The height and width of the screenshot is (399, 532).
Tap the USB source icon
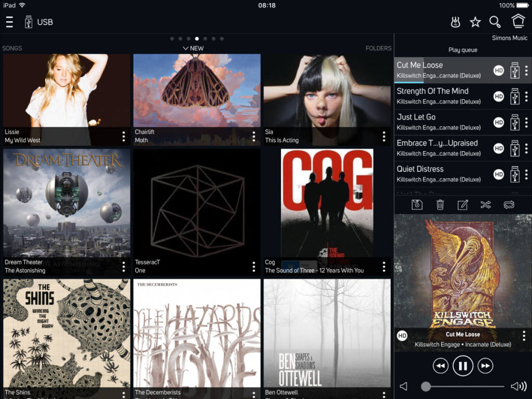point(29,22)
